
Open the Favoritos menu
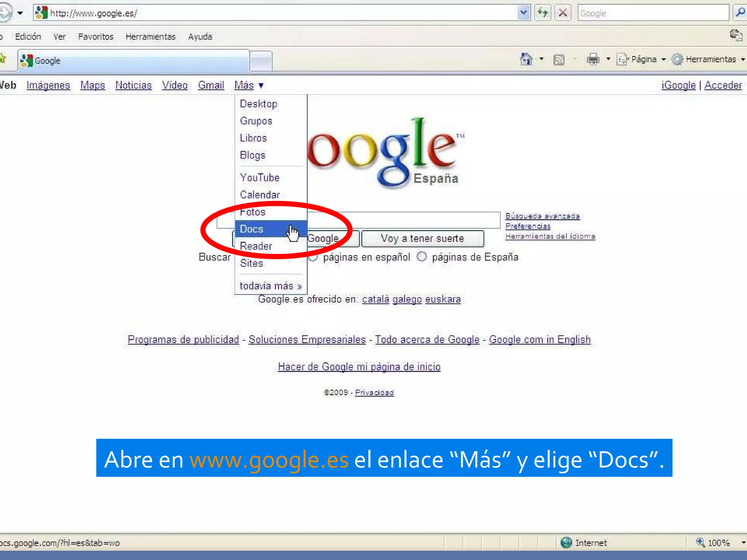coord(96,36)
